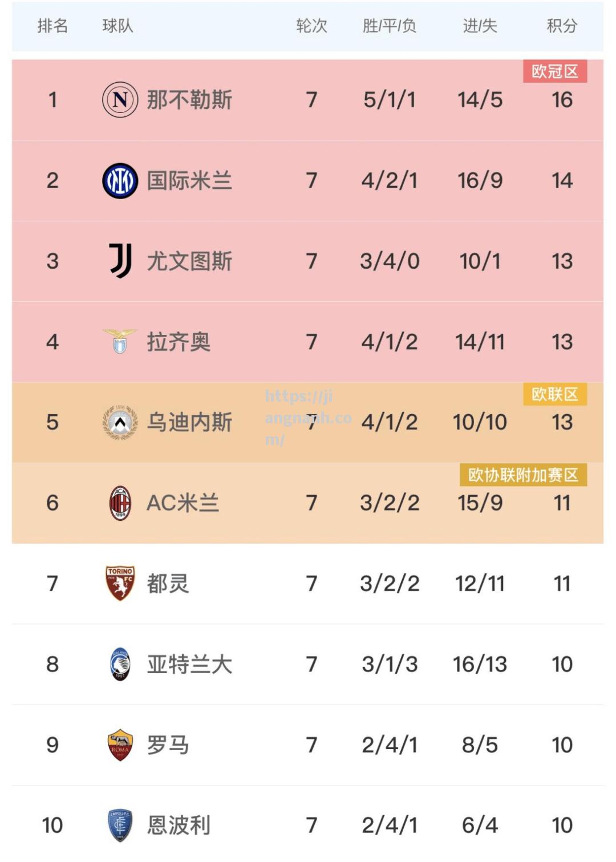This screenshot has height=862, width=616.
Task: Click the 欧冠区 zone label
Action: [x=555, y=71]
